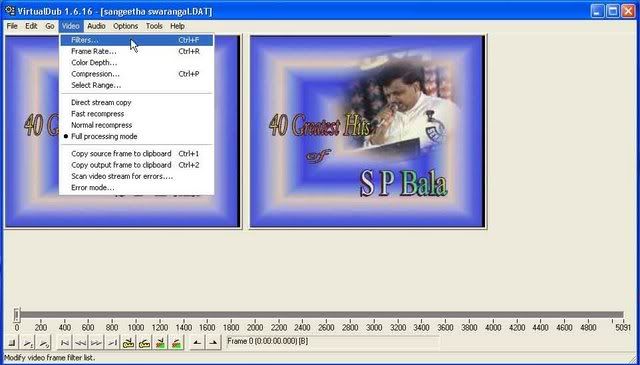Screen dimensions: 640x365
Task: Click the Stop playback button
Action: pos(12,343)
